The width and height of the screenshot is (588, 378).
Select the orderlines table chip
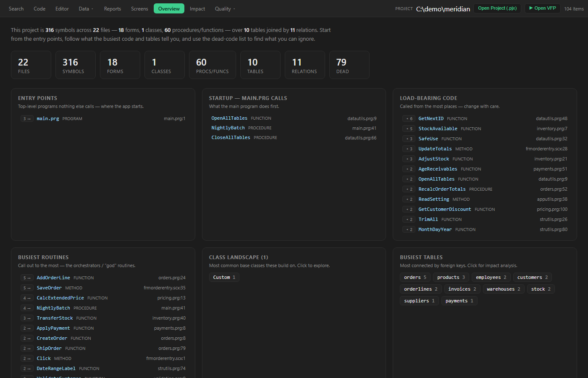pos(421,289)
